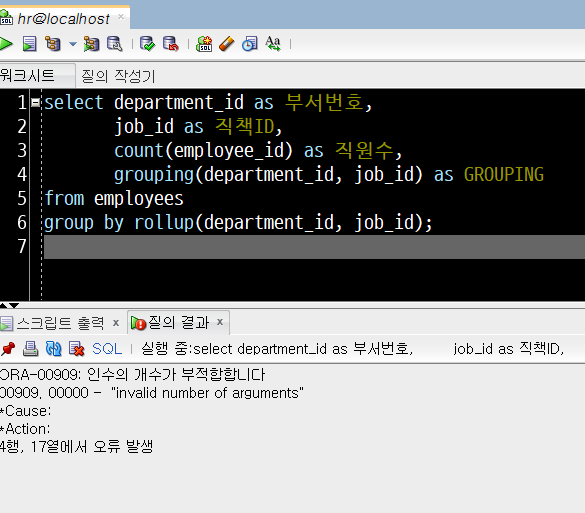585x513 pixels.
Task: Click the ORA-00909 error message line
Action: [132, 375]
